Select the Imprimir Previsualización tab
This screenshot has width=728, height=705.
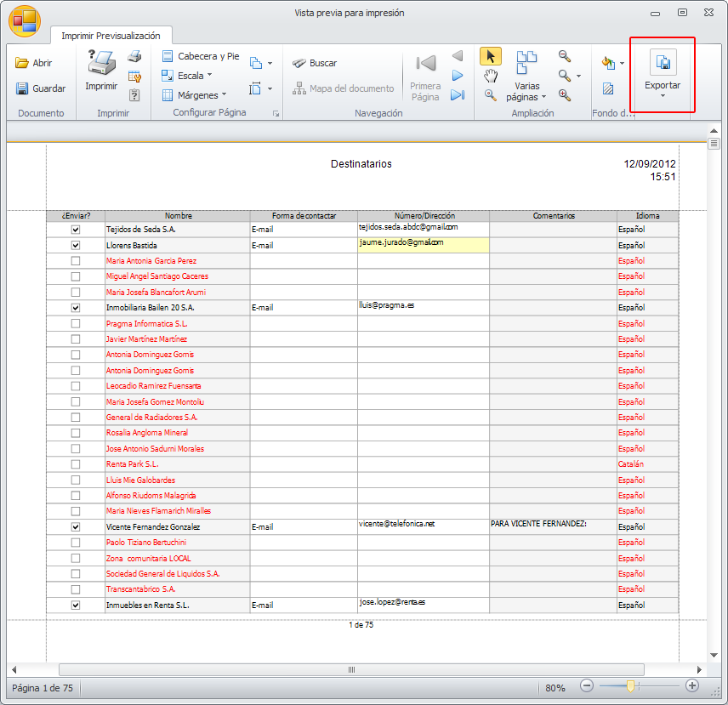[111, 36]
